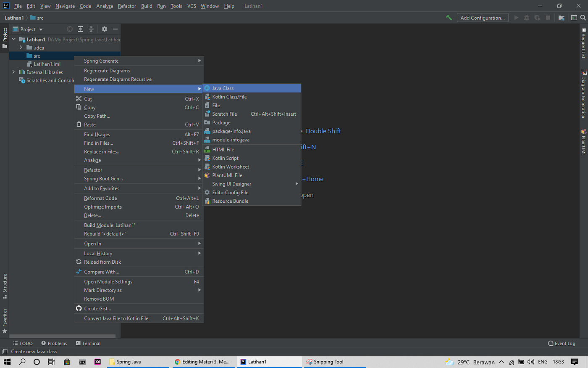Open Command Prompt from taskbar

click(82, 362)
